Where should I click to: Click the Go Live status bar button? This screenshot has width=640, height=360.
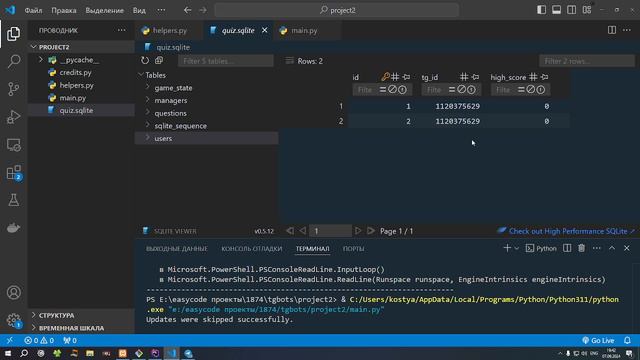tap(598, 340)
